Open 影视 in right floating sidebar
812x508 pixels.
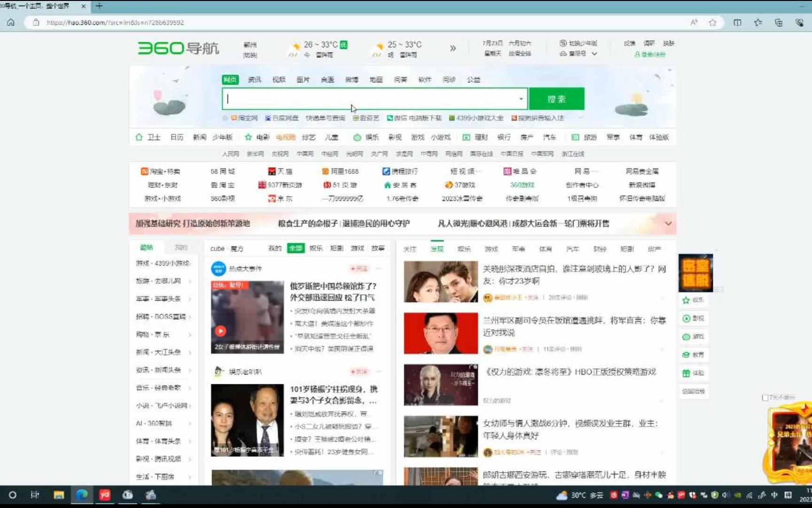[x=693, y=318]
